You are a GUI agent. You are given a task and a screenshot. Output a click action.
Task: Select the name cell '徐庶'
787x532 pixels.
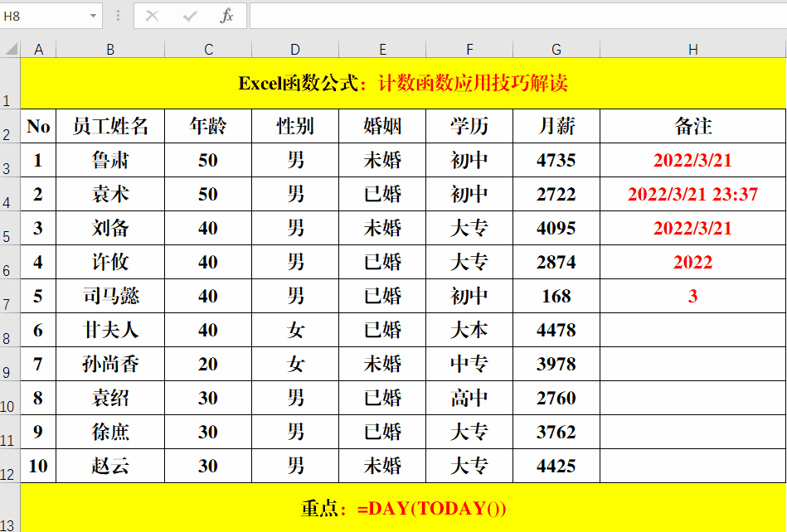click(x=110, y=432)
